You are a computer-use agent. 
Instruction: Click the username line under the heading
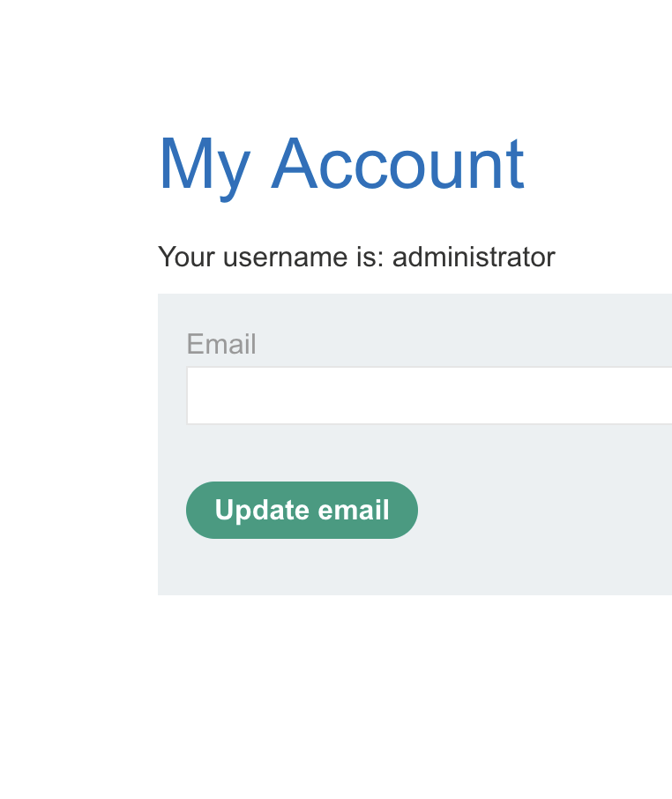tap(356, 258)
